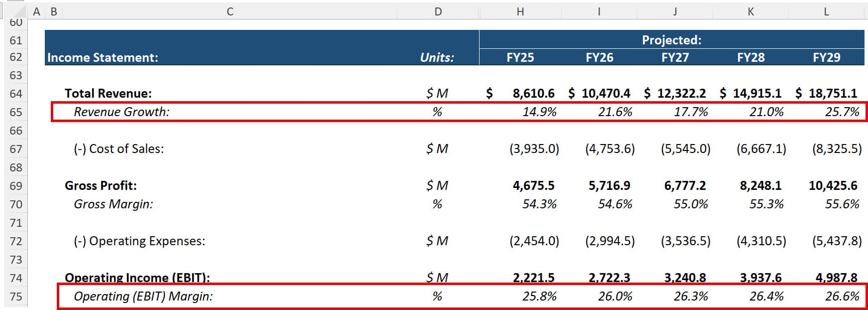Select column header K
This screenshot has height=310, width=868.
(x=750, y=11)
